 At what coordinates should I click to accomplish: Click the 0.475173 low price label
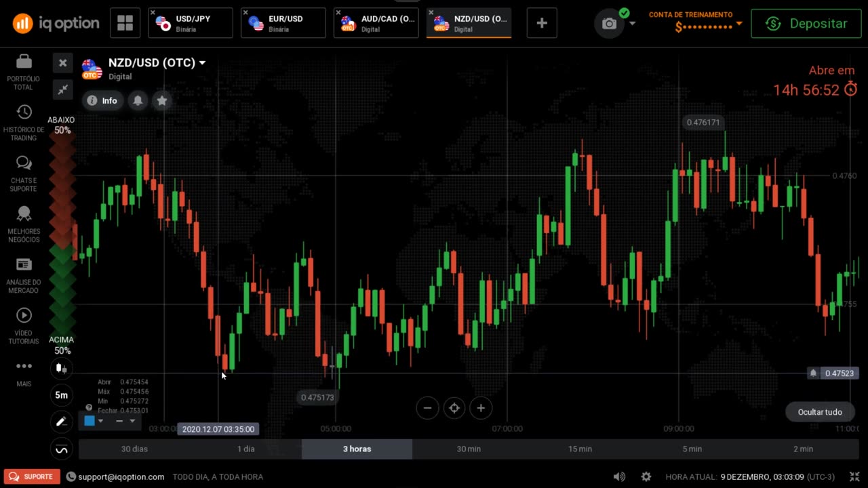pyautogui.click(x=317, y=397)
